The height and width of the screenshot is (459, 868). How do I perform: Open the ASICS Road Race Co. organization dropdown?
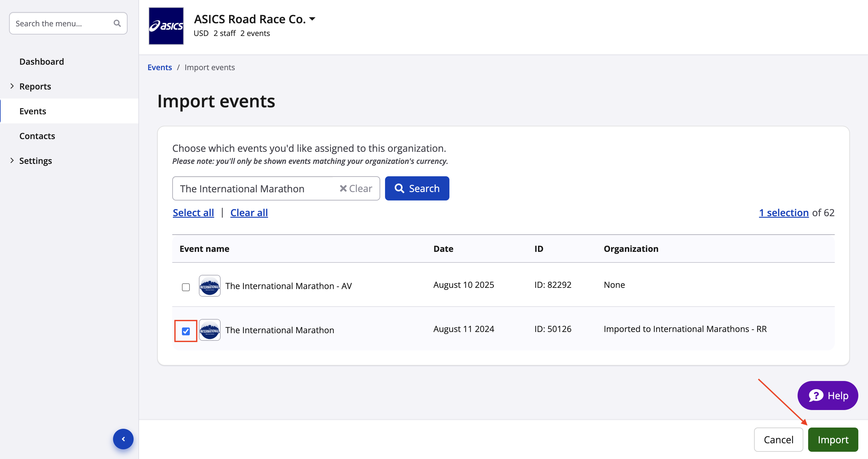click(x=312, y=19)
